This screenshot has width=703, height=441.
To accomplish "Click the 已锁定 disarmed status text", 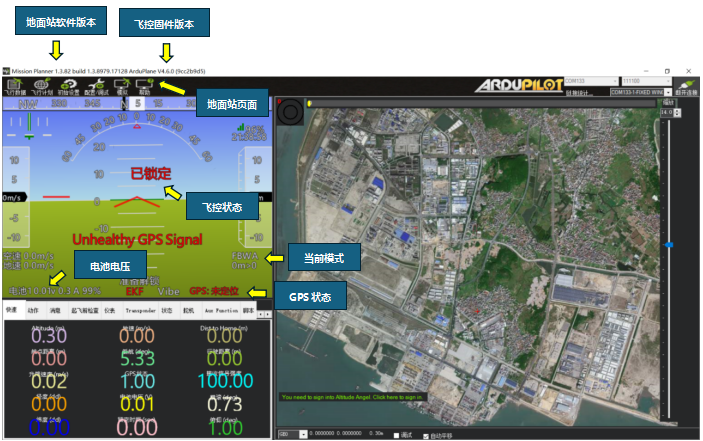I will pyautogui.click(x=151, y=173).
